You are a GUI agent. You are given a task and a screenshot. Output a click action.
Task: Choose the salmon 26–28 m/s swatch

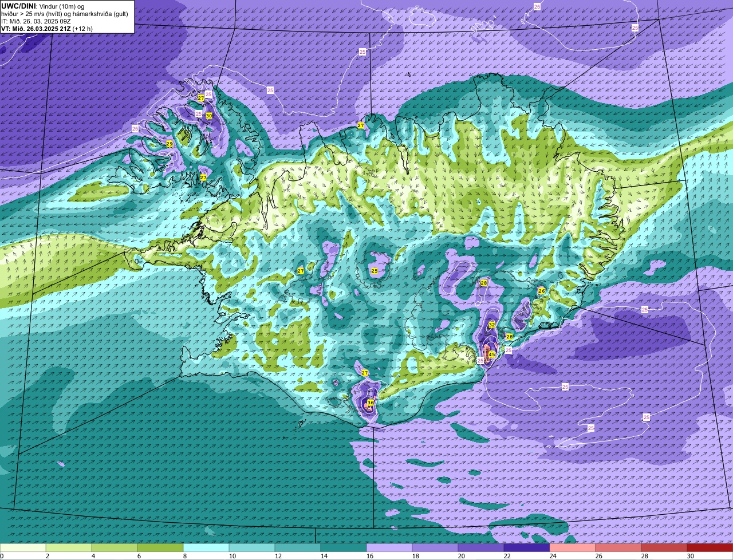click(618, 548)
